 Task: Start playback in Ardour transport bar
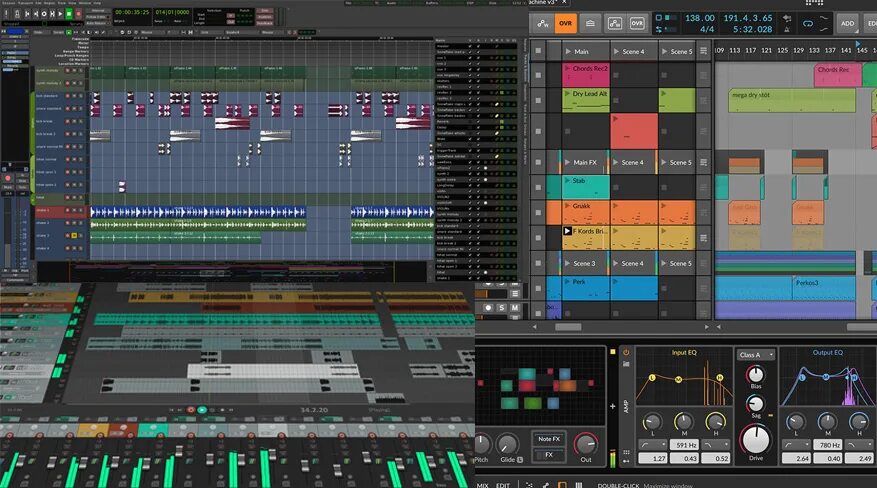[60, 13]
